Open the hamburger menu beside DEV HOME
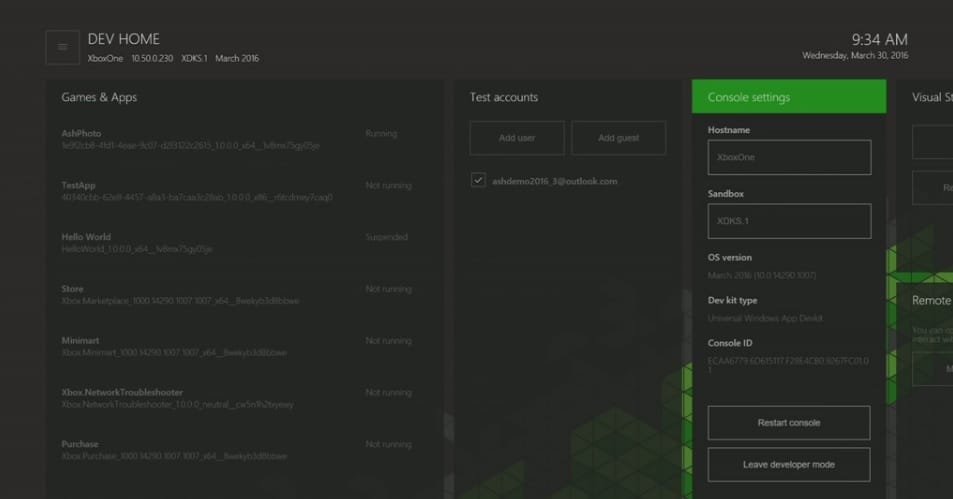This screenshot has width=953, height=499. pos(63,47)
